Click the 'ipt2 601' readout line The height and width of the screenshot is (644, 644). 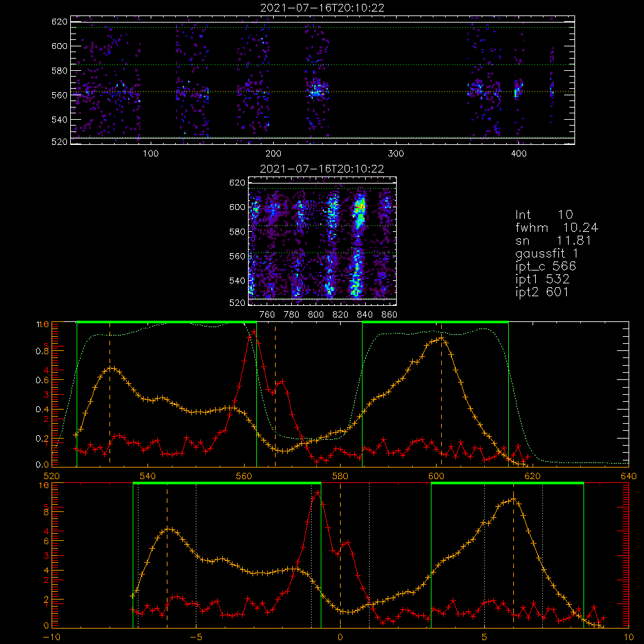(542, 292)
